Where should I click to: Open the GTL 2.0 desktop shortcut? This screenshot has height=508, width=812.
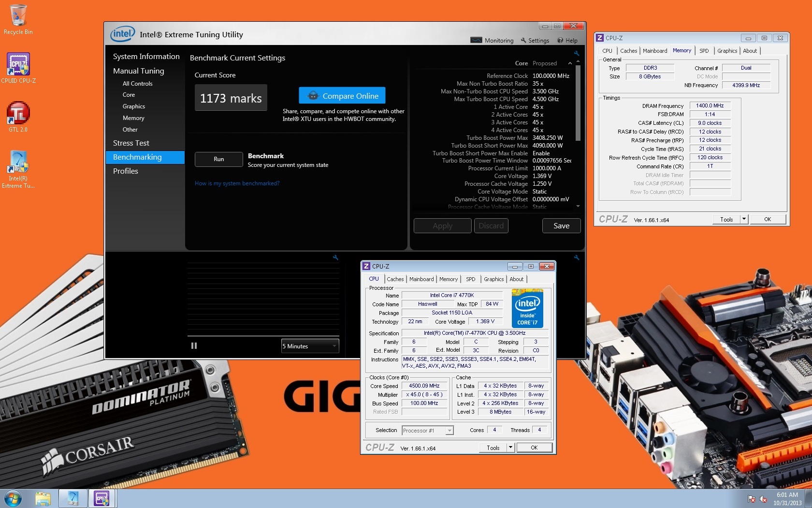[x=18, y=117]
